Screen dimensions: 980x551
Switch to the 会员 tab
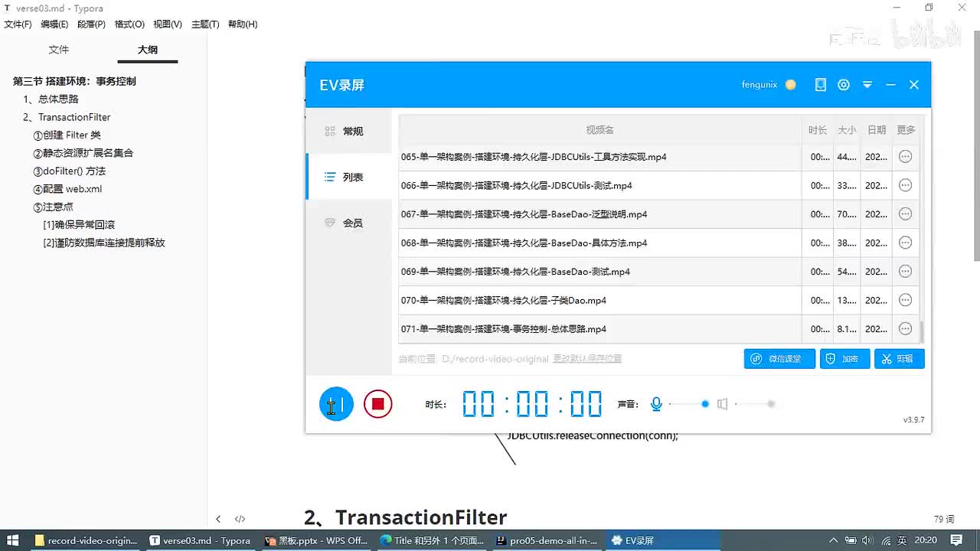[348, 223]
